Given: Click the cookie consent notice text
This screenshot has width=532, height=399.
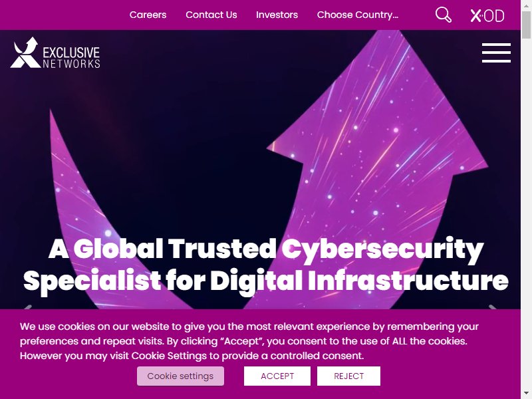Looking at the screenshot, I should [x=249, y=341].
